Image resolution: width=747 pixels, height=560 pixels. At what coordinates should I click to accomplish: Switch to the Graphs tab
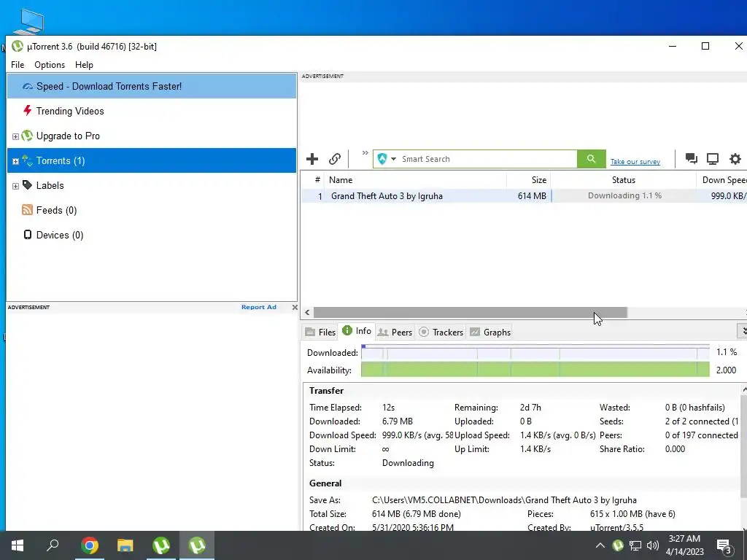tap(490, 332)
